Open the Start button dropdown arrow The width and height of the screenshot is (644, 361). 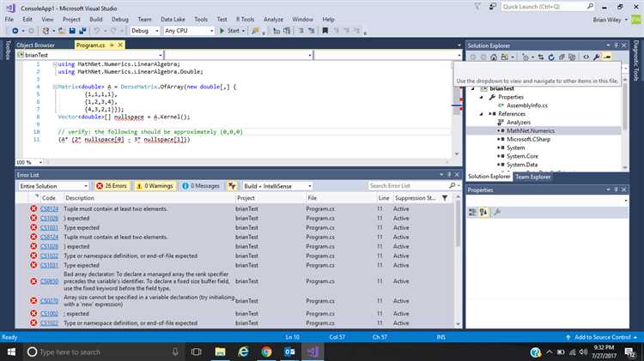coord(243,31)
